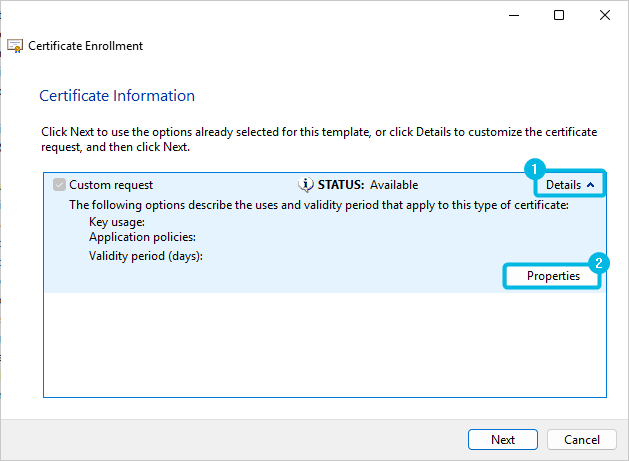The image size is (629, 461).
Task: Cancel the certificate enrollment
Action: tap(582, 439)
